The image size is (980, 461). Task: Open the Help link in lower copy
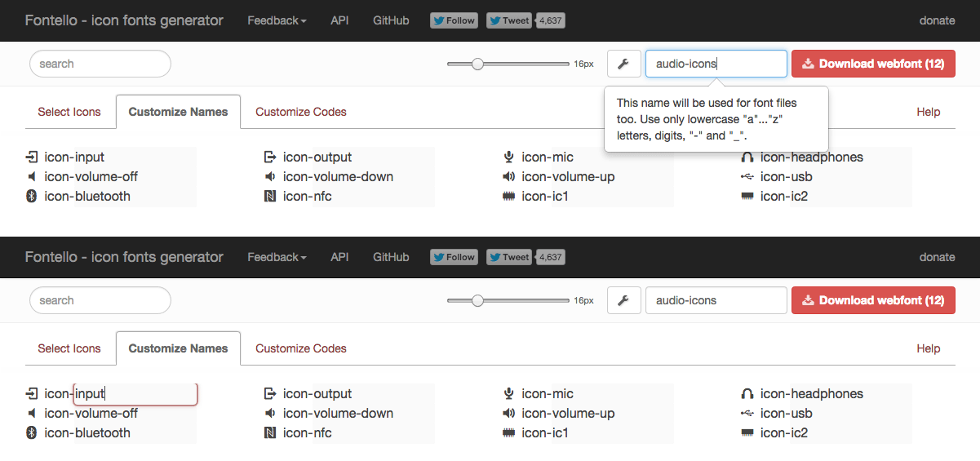(929, 348)
